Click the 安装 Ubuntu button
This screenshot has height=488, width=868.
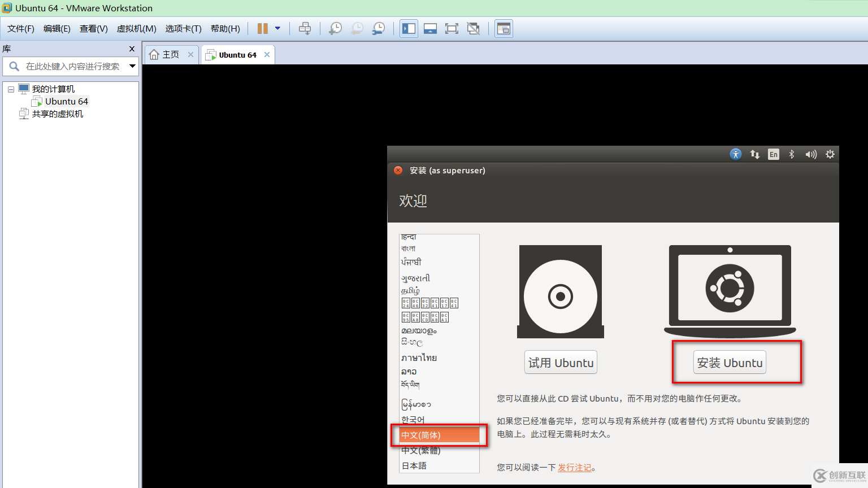coord(730,363)
